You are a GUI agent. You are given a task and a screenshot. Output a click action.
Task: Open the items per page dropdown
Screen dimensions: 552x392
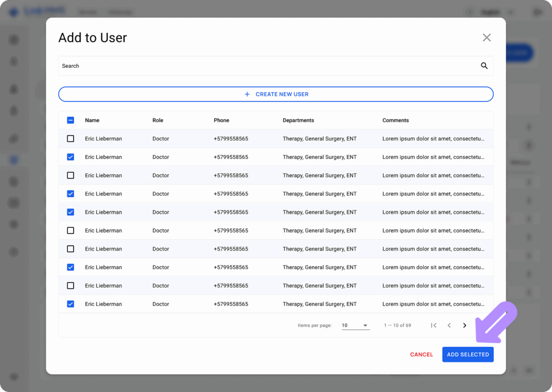pos(356,325)
